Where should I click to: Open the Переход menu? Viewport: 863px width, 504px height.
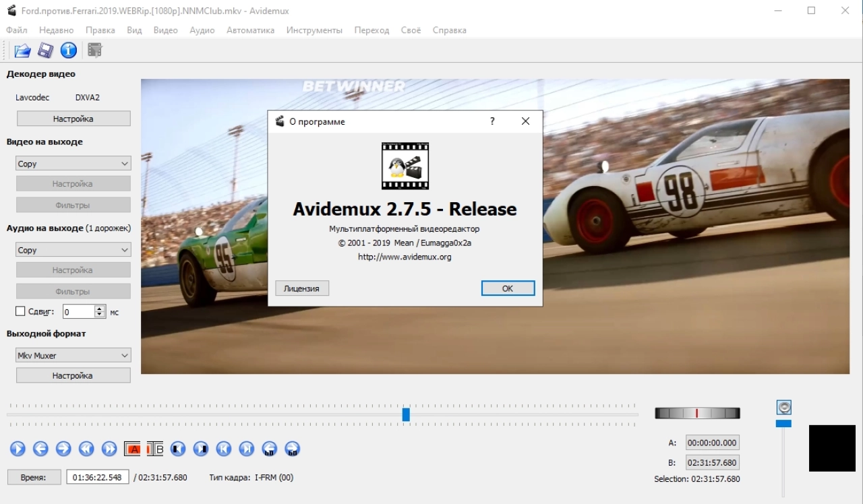click(371, 30)
